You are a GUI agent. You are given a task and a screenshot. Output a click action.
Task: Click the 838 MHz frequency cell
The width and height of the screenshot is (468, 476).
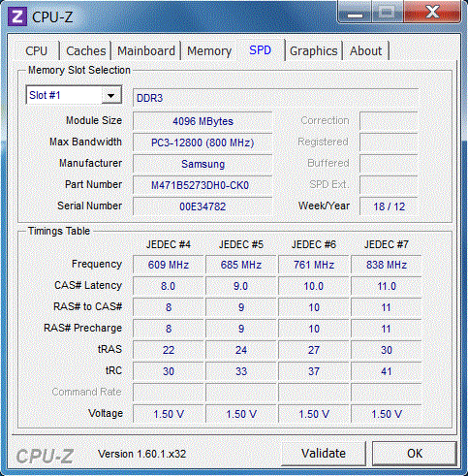tap(387, 265)
